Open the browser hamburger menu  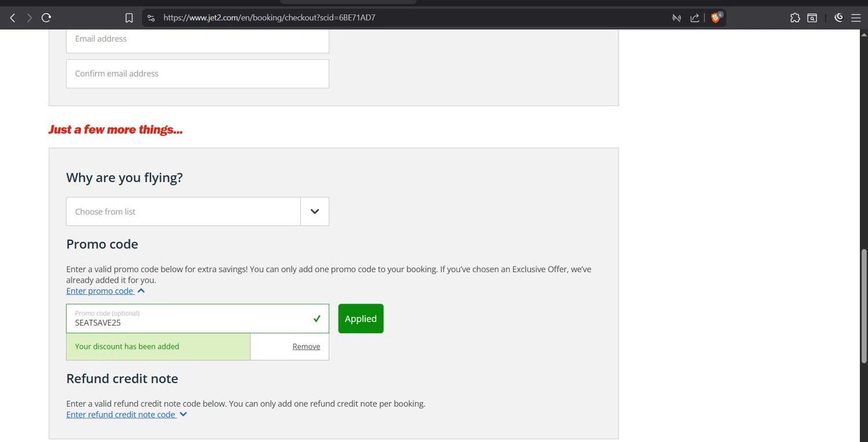856,18
